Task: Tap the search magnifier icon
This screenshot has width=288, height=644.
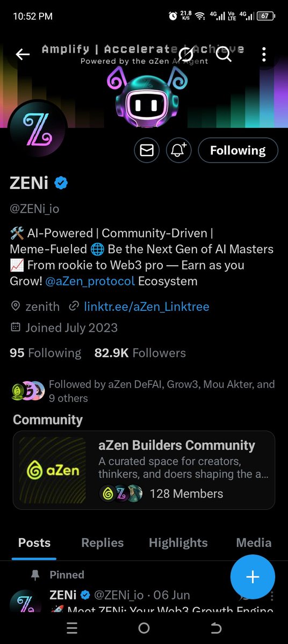Action: (x=224, y=54)
